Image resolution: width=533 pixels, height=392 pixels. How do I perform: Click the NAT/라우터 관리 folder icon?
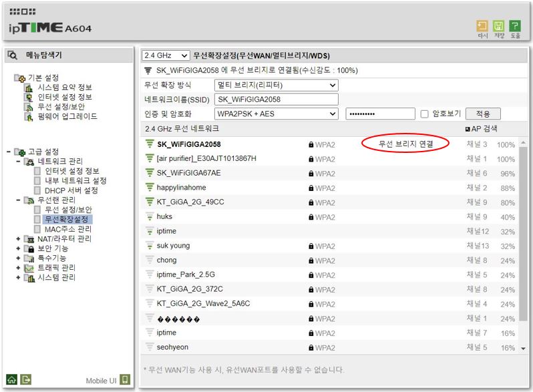point(29,239)
